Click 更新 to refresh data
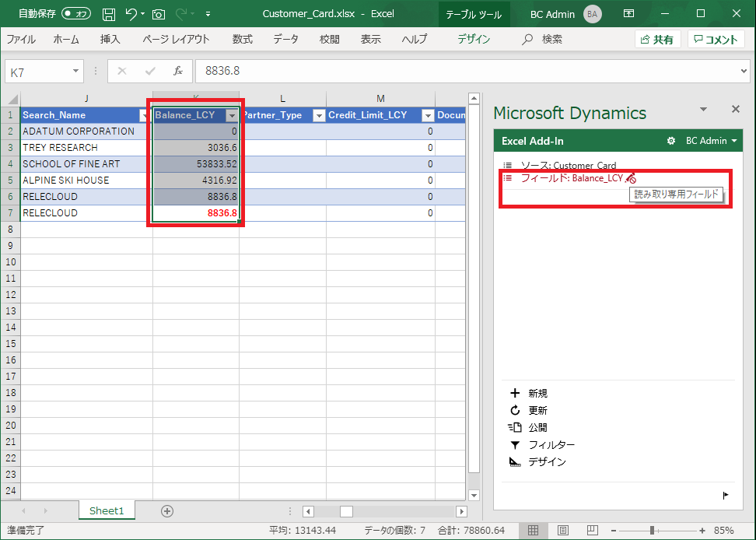 pyautogui.click(x=528, y=410)
